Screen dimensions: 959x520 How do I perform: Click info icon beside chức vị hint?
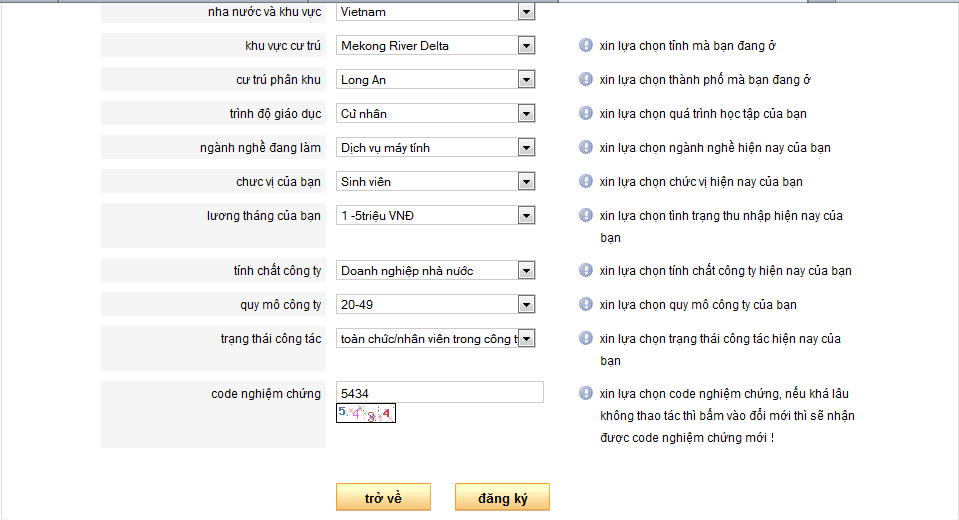586,181
